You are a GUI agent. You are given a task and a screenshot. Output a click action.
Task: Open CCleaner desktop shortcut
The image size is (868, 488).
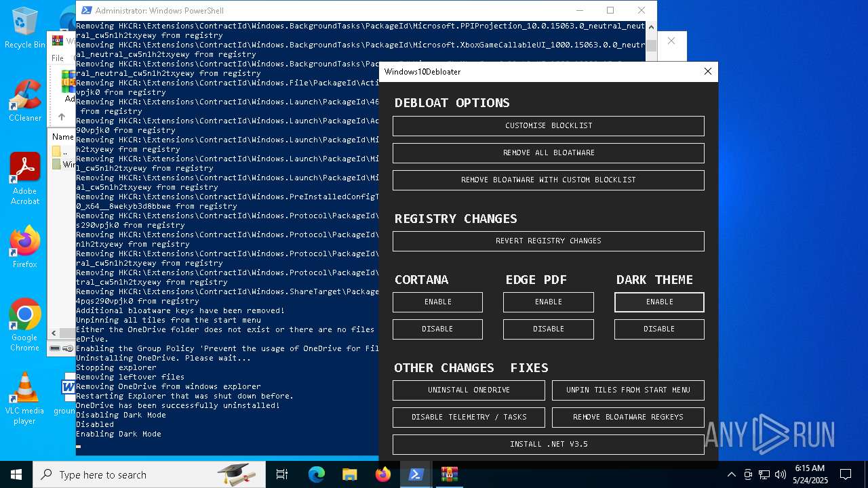click(24, 100)
